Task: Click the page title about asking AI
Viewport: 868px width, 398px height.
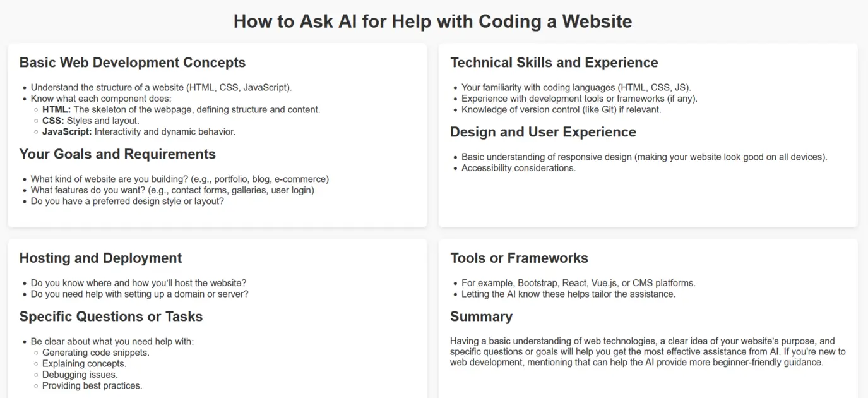Action: point(433,21)
